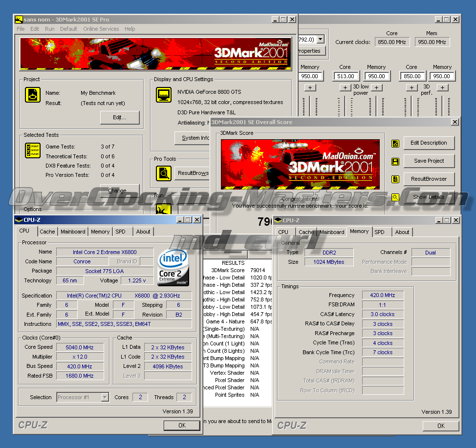Switch to CPU tab in right CPU-Z
Screen dimensions: 476x448
click(x=283, y=232)
